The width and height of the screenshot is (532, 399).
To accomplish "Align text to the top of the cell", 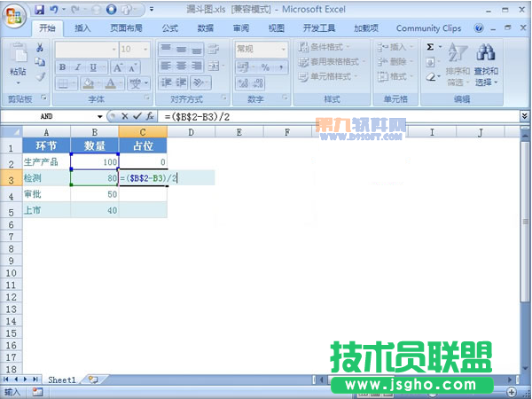I will pos(166,49).
